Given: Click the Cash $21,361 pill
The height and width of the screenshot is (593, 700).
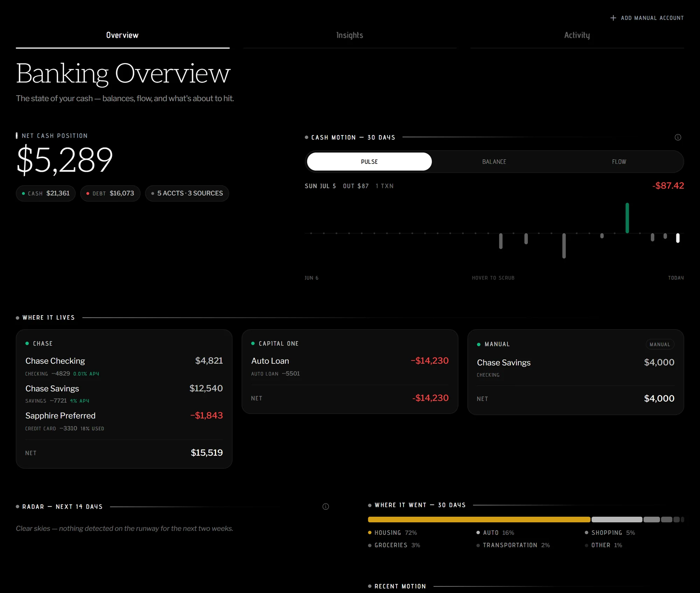Looking at the screenshot, I should [x=45, y=193].
